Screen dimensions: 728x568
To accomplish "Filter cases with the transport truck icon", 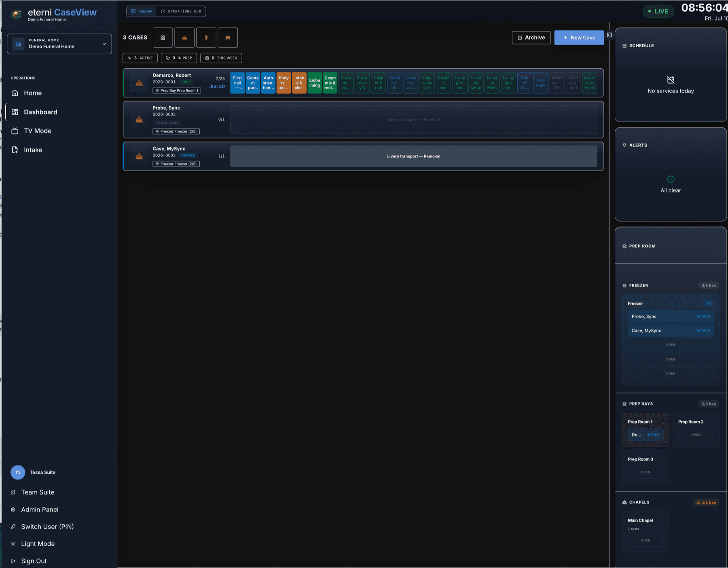I will click(228, 38).
